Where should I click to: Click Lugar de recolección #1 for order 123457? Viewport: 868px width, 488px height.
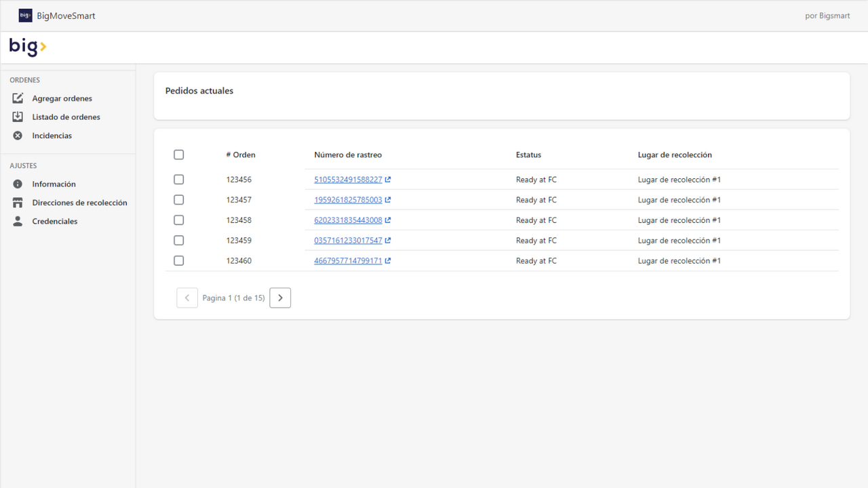[679, 200]
